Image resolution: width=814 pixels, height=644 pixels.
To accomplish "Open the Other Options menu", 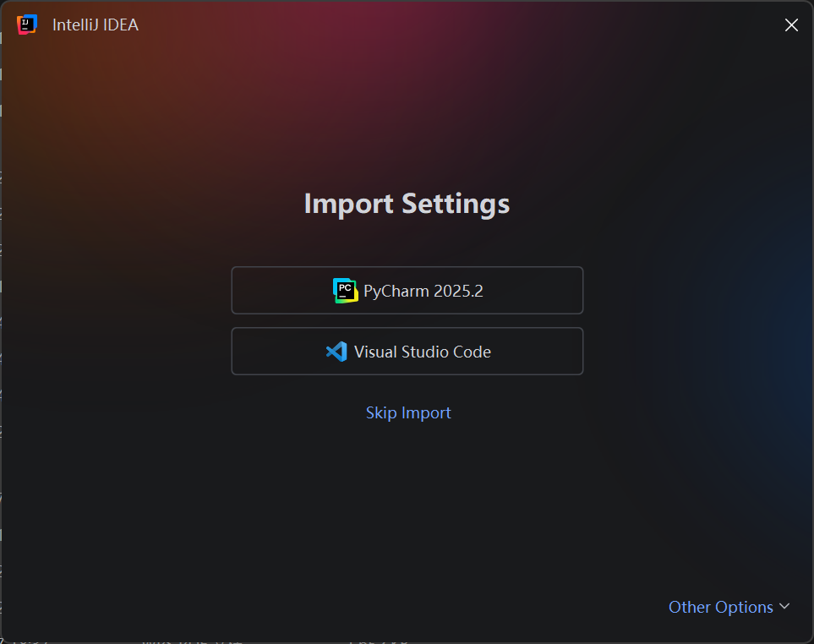I will pos(729,607).
